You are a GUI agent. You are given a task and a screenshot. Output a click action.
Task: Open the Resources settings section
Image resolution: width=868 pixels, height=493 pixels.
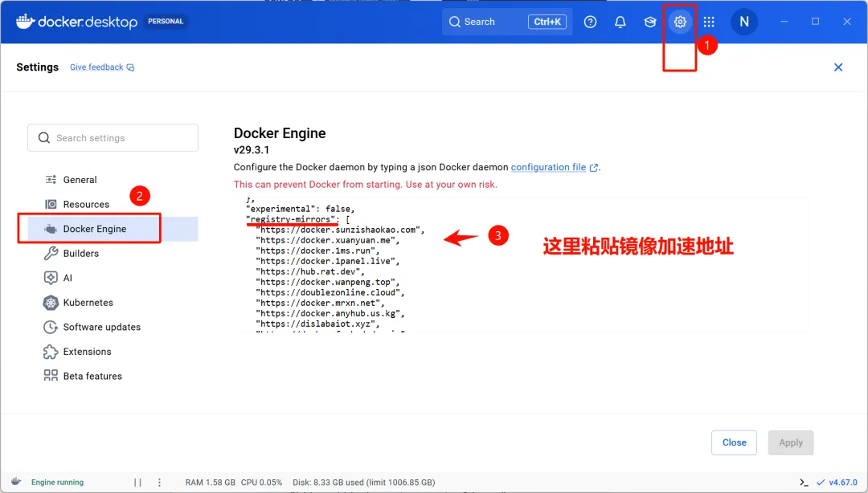pyautogui.click(x=113, y=204)
